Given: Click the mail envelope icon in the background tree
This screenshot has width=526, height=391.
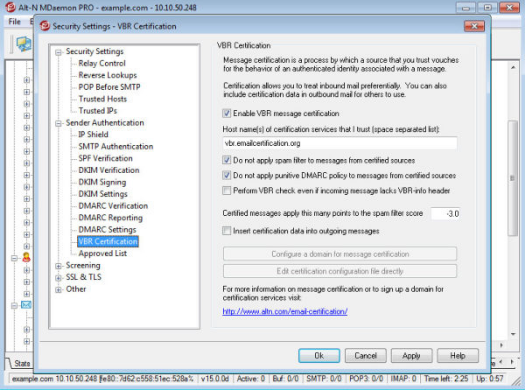Looking at the screenshot, I should 26,305.
